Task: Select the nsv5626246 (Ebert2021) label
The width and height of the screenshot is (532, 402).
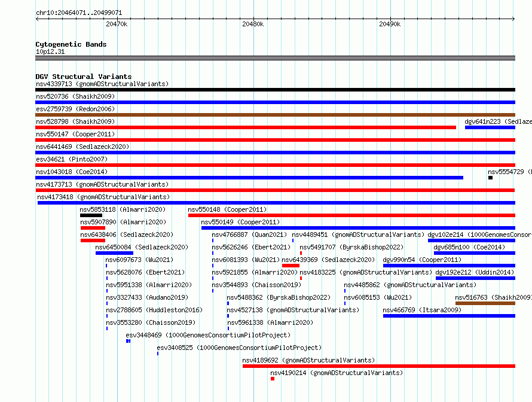Action: tap(251, 247)
